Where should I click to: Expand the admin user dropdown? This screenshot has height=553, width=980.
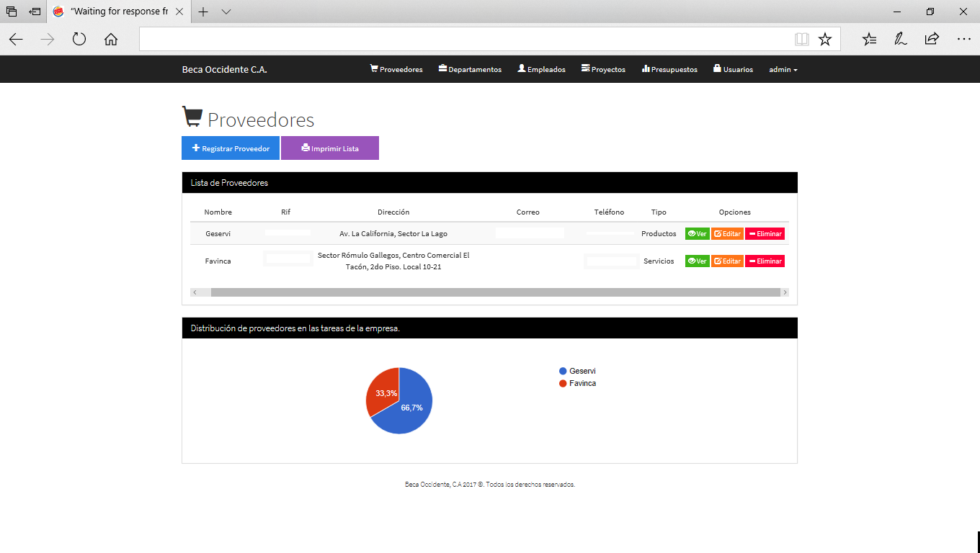(x=783, y=70)
